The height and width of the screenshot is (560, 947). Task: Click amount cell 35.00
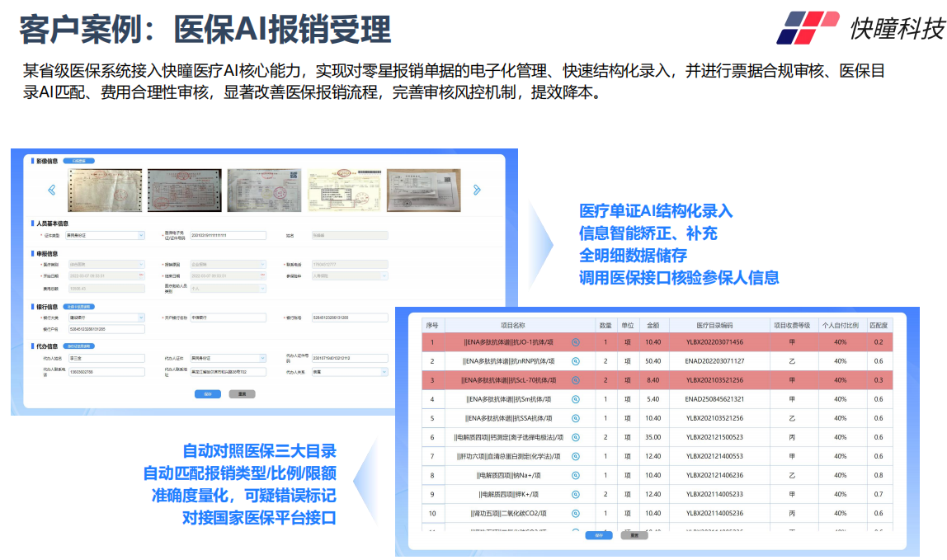[x=653, y=437]
